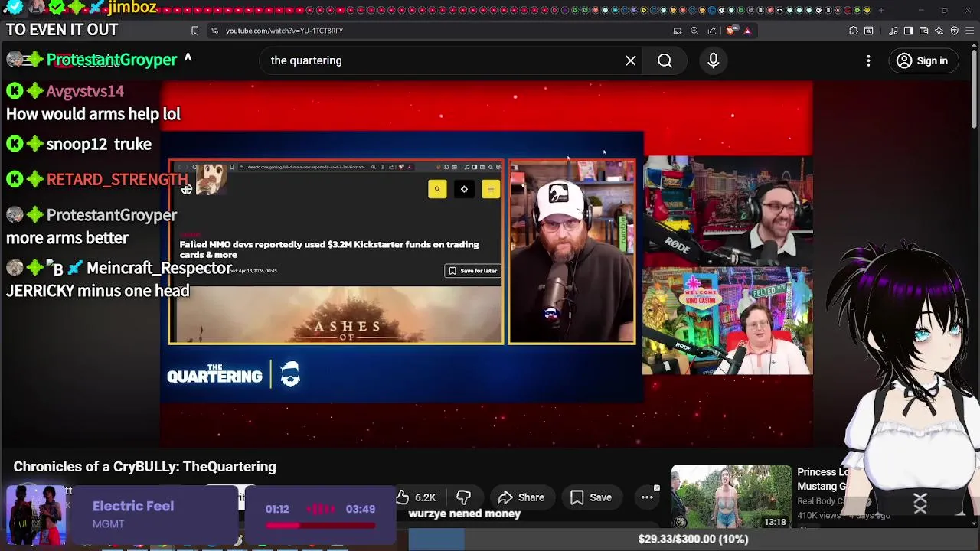Screen dimensions: 980x551
Task: Click the zoom magnifier icon in address bar
Action: (694, 31)
